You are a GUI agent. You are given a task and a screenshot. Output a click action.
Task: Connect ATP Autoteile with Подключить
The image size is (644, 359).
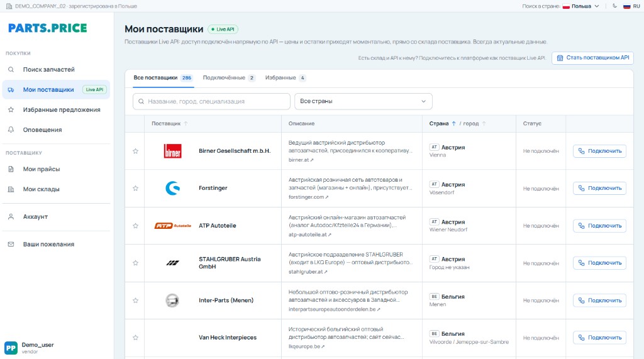pyautogui.click(x=599, y=226)
